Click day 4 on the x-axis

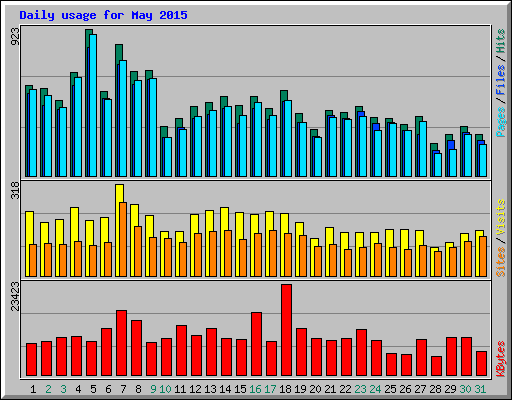tap(78, 389)
